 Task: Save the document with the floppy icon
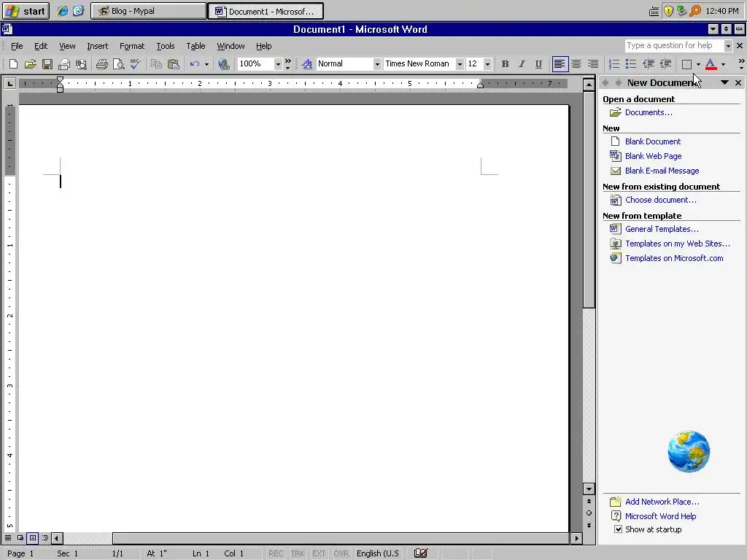(47, 64)
